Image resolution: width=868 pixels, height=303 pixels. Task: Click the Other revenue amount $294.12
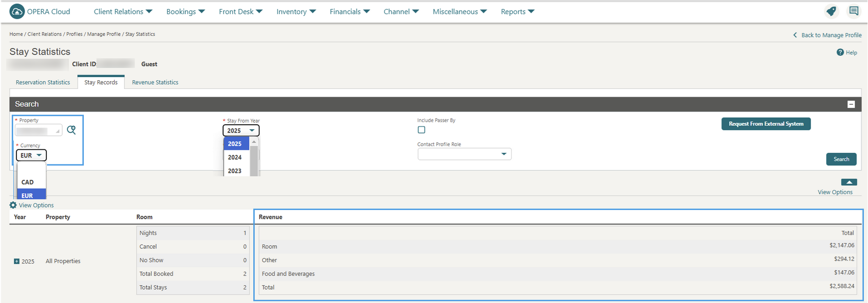click(x=844, y=259)
